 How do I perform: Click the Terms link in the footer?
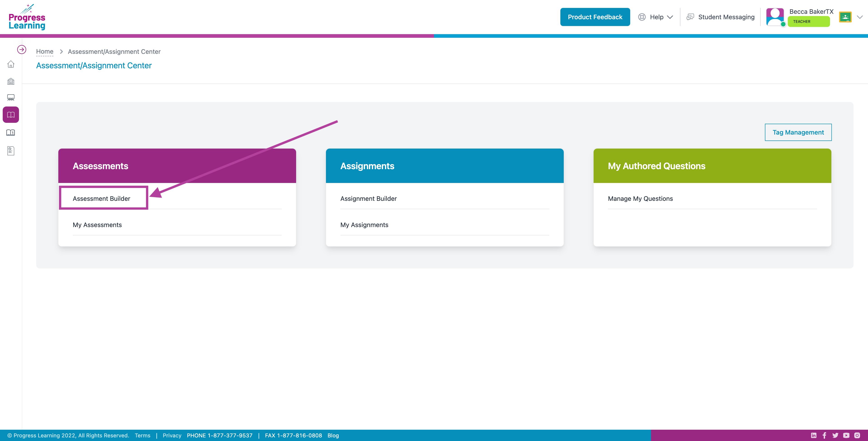point(143,435)
